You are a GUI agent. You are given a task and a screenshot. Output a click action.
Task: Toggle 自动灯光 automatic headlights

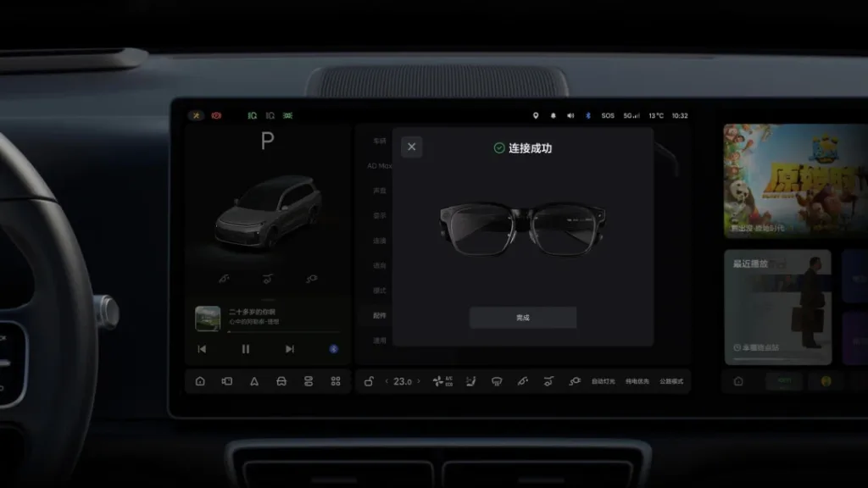tap(604, 381)
